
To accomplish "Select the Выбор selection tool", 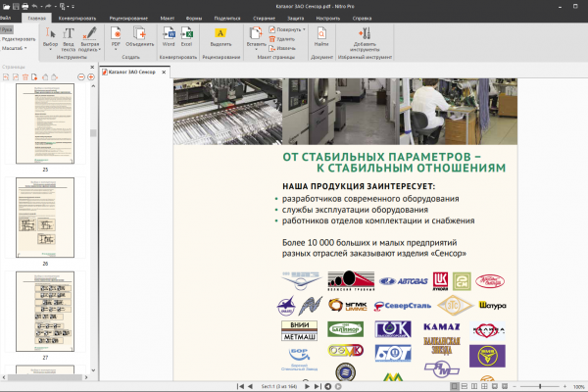I will pos(50,37).
